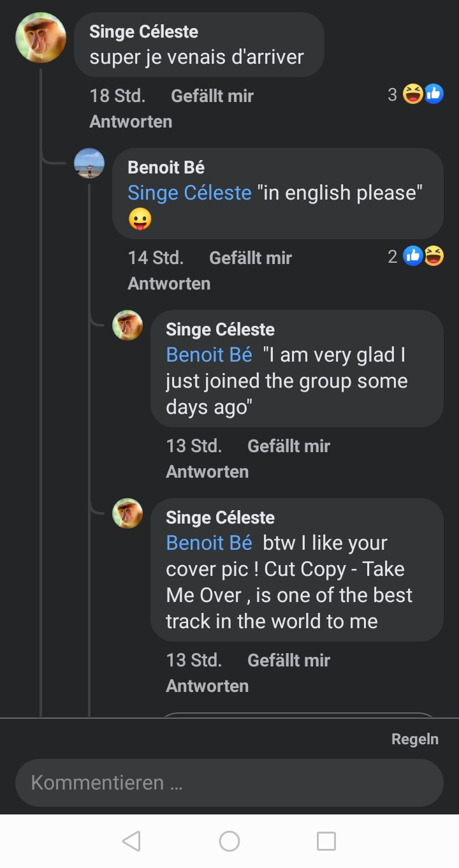Image resolution: width=459 pixels, height=868 pixels.
Task: Like the 'super je venais d'arriver' comment
Action: tap(212, 96)
